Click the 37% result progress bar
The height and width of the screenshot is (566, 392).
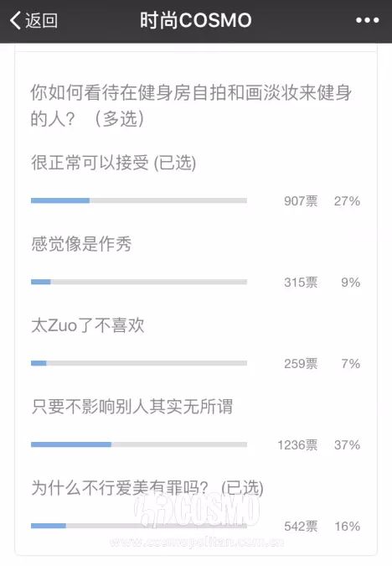click(139, 444)
